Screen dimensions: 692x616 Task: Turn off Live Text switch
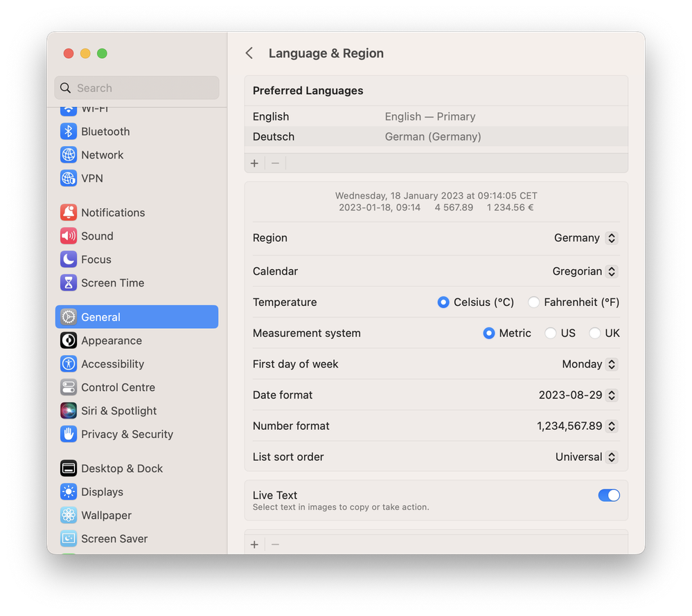click(x=609, y=495)
